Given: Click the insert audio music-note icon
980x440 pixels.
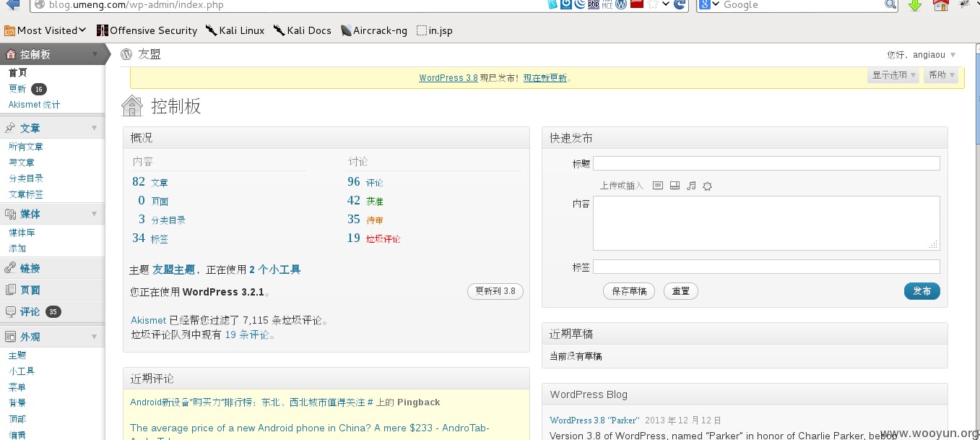Looking at the screenshot, I should (691, 186).
